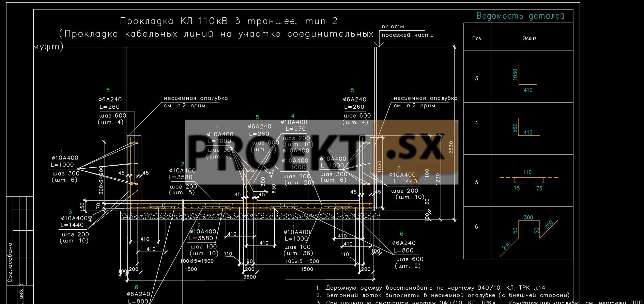Click the cyan "110" above the dashed sketch line

click(527, 172)
